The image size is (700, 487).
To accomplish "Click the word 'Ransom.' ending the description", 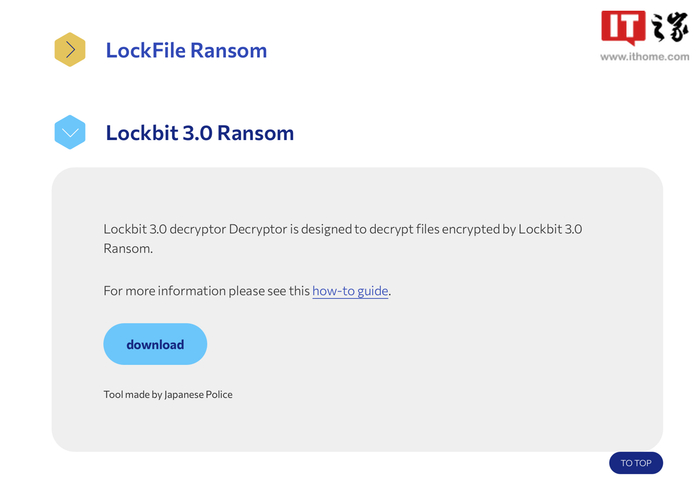I will (128, 248).
